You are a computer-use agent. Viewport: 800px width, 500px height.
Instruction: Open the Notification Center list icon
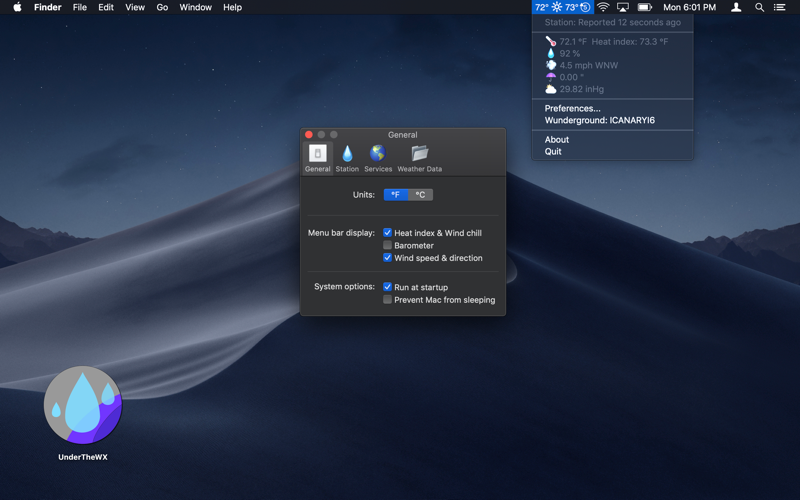(779, 7)
